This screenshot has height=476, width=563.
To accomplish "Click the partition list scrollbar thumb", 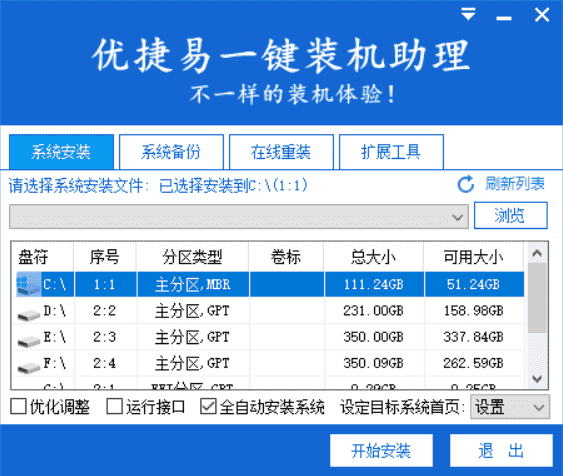I will pyautogui.click(x=537, y=297).
